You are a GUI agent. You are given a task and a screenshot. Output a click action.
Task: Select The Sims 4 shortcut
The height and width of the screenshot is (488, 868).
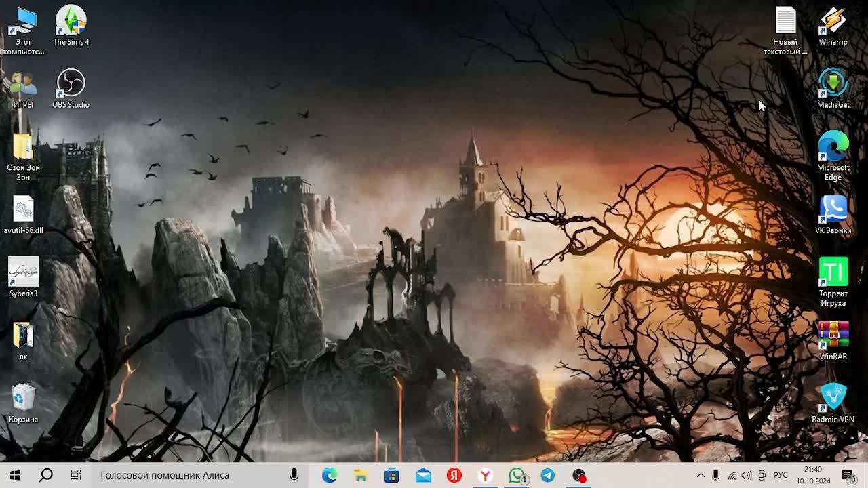tap(71, 26)
